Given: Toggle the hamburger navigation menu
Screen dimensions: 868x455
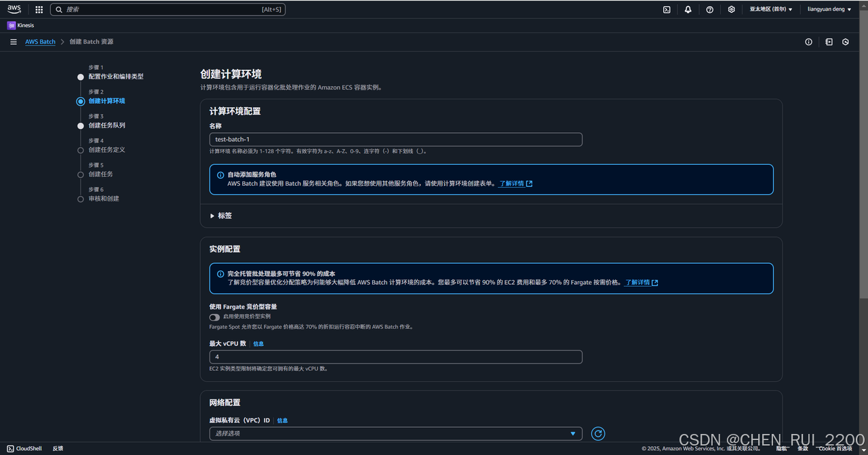Looking at the screenshot, I should pos(14,42).
